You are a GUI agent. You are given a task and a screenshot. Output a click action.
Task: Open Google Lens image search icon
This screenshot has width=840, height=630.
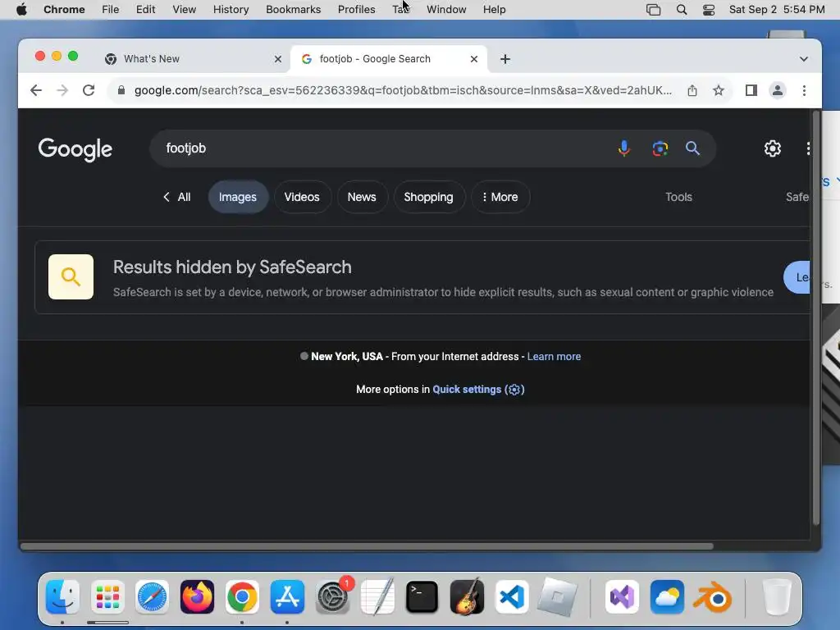point(660,148)
